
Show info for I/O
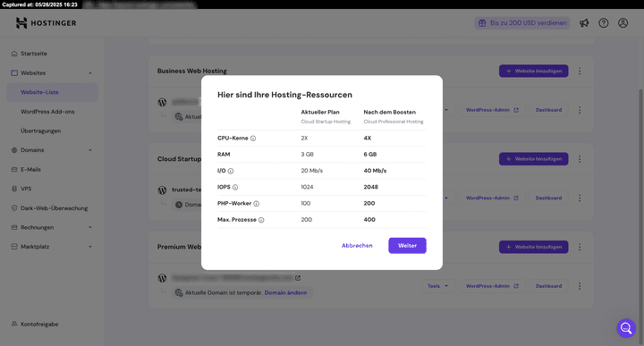click(231, 171)
